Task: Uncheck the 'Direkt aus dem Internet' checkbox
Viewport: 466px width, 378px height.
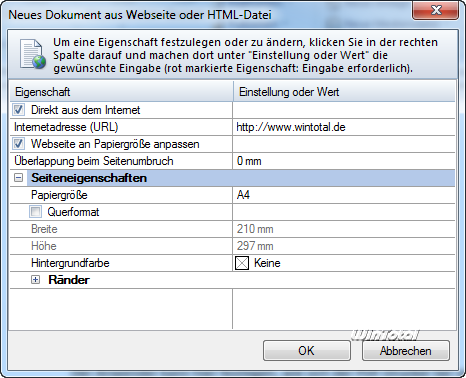Action: point(18,110)
